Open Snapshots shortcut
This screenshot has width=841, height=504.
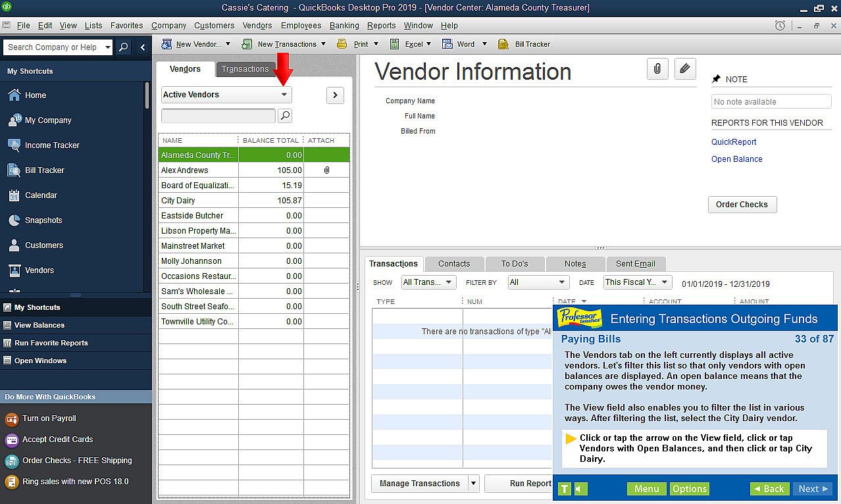(36, 220)
